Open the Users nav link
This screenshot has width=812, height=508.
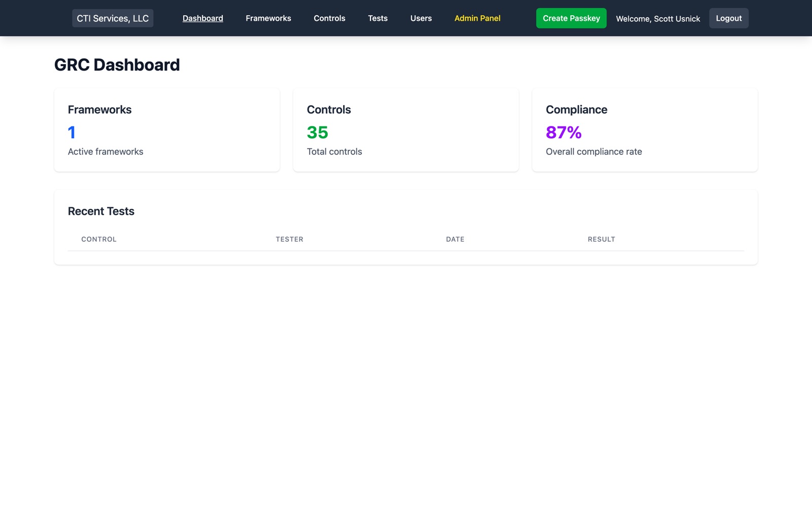[x=421, y=18]
